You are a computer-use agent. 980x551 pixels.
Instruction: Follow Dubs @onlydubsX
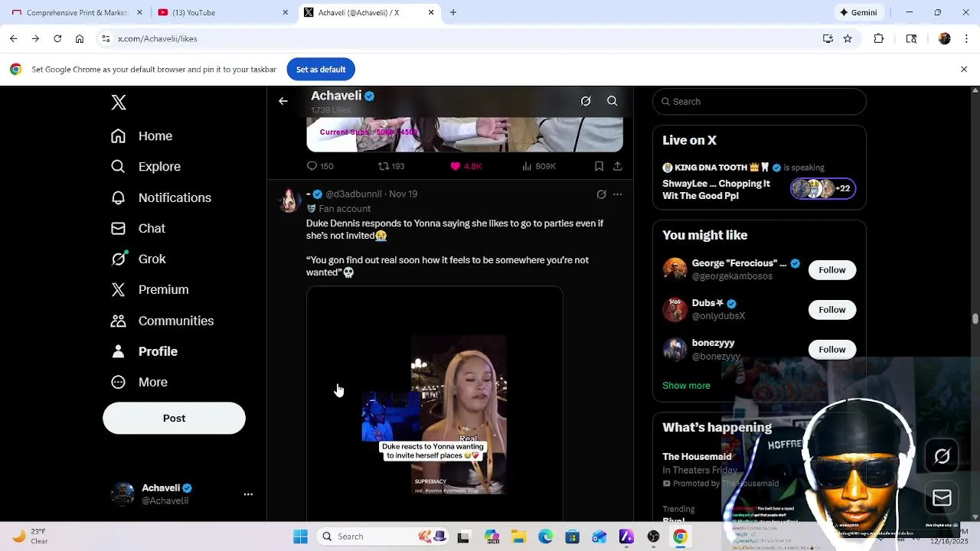(831, 310)
